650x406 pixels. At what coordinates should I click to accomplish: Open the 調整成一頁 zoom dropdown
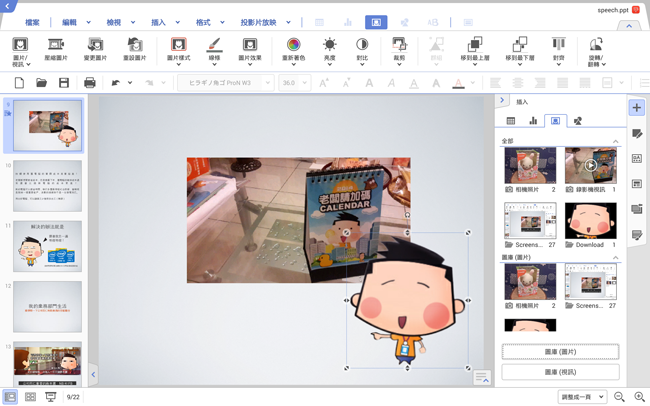[x=581, y=397]
